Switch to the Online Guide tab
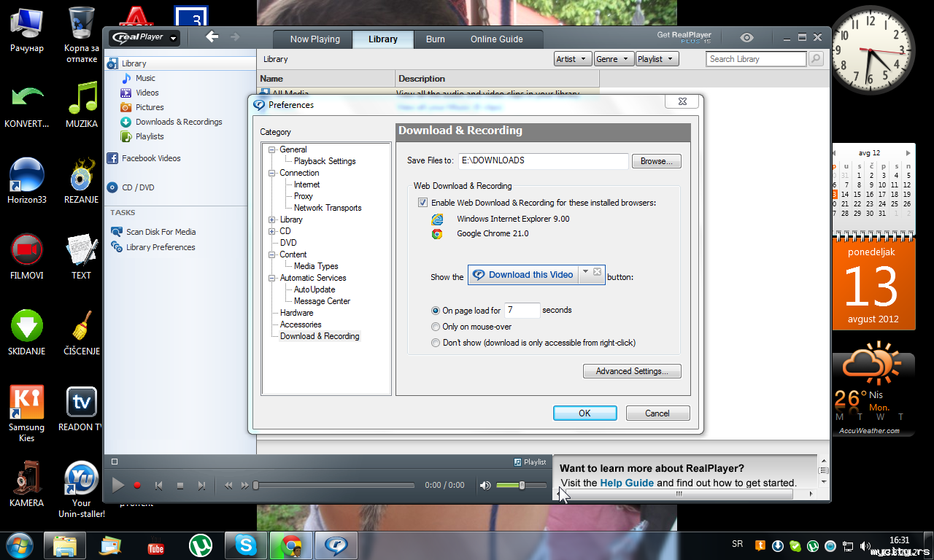This screenshot has width=934, height=560. (496, 39)
